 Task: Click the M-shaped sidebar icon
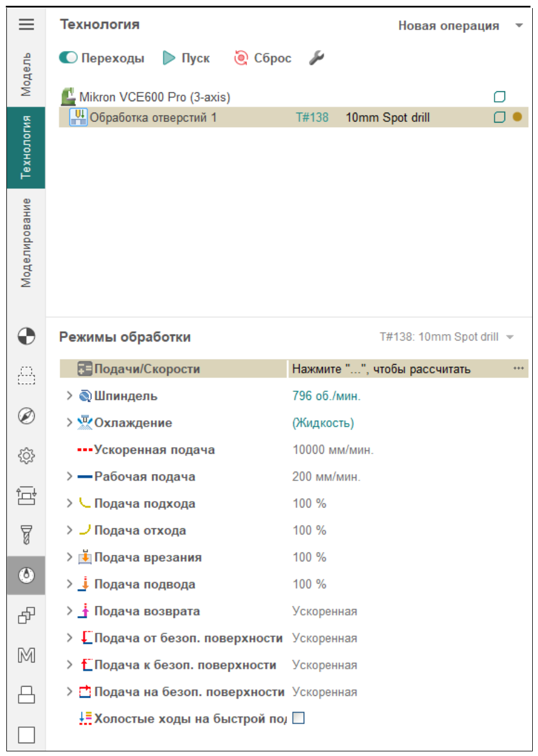26,655
